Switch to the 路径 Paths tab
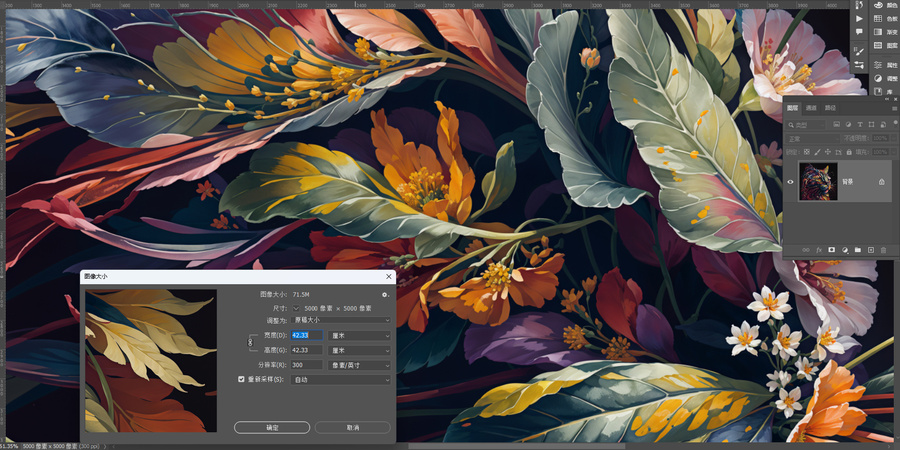 pyautogui.click(x=830, y=108)
